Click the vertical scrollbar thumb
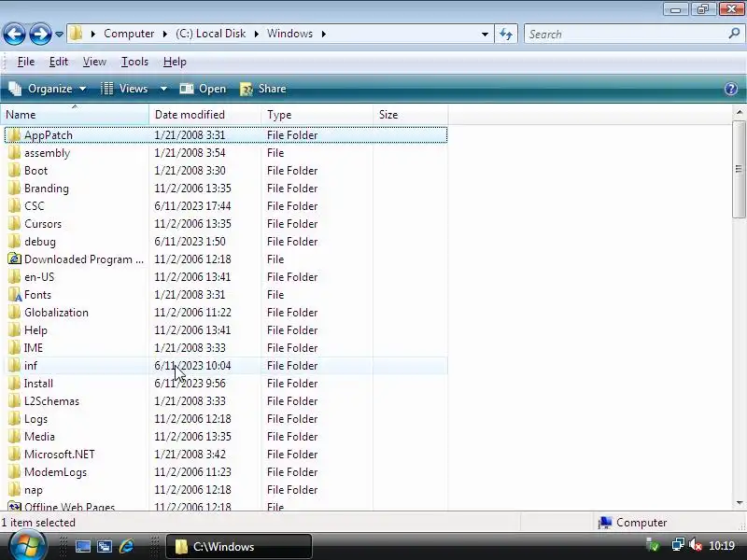The image size is (747, 560). coord(739,169)
